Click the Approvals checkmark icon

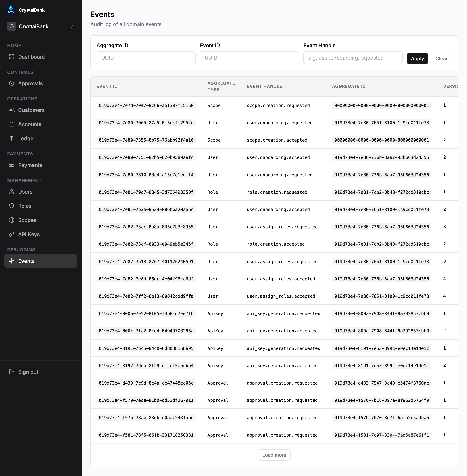[x=11, y=83]
